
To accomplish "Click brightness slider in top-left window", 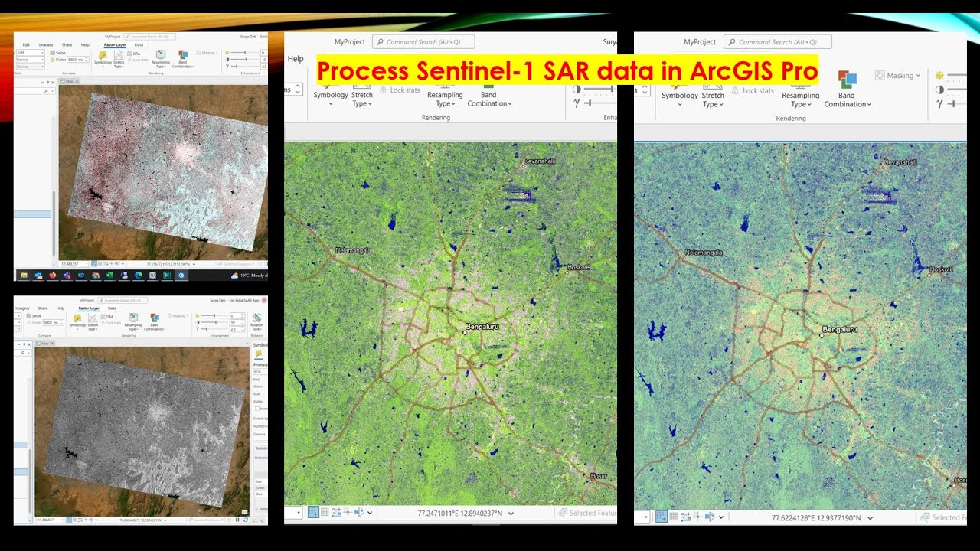I will click(x=245, y=52).
